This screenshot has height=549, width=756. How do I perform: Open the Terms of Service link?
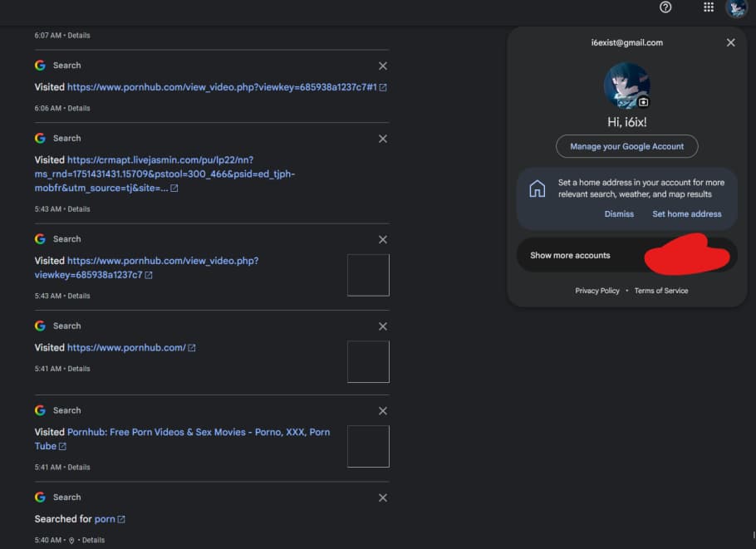(660, 291)
